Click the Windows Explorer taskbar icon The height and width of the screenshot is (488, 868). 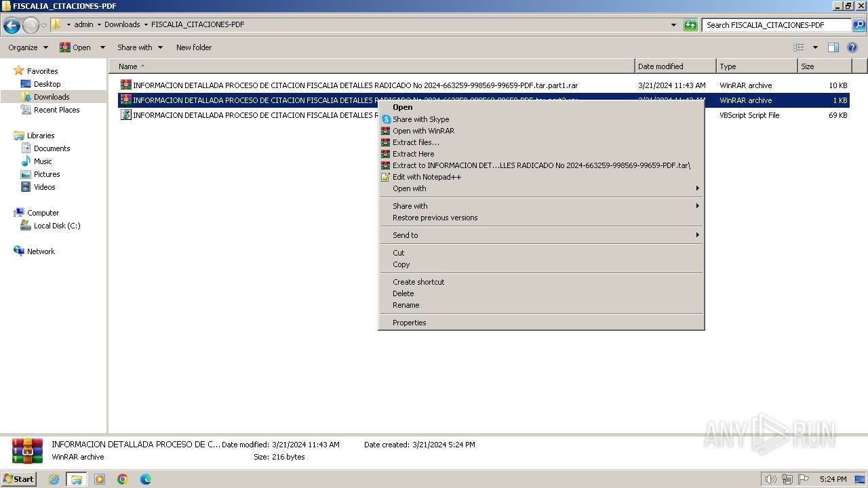point(77,479)
